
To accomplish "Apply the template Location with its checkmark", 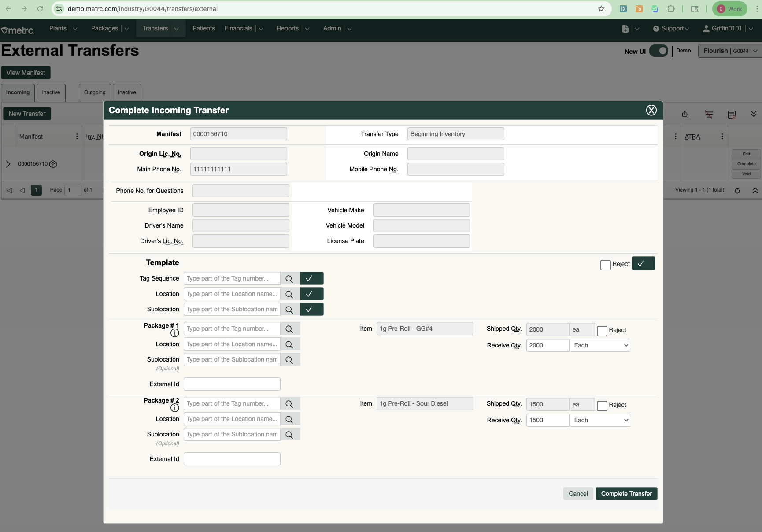I will click(x=311, y=294).
